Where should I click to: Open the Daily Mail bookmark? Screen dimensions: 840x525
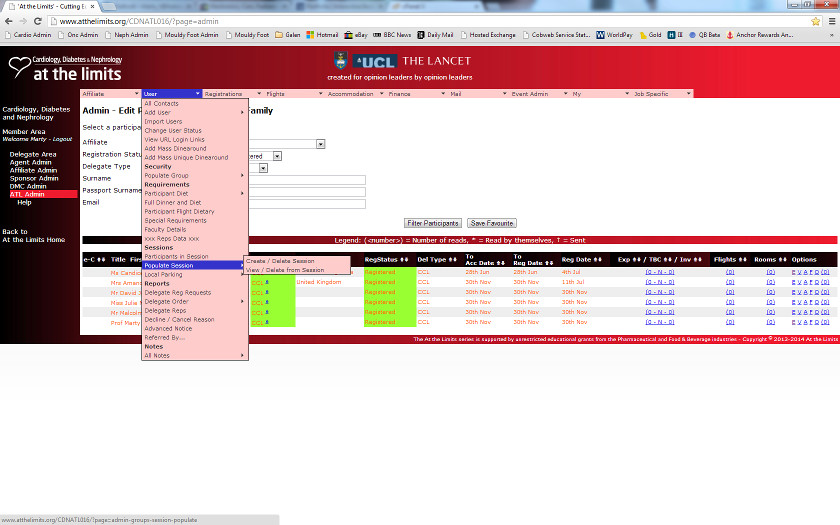(x=436, y=35)
